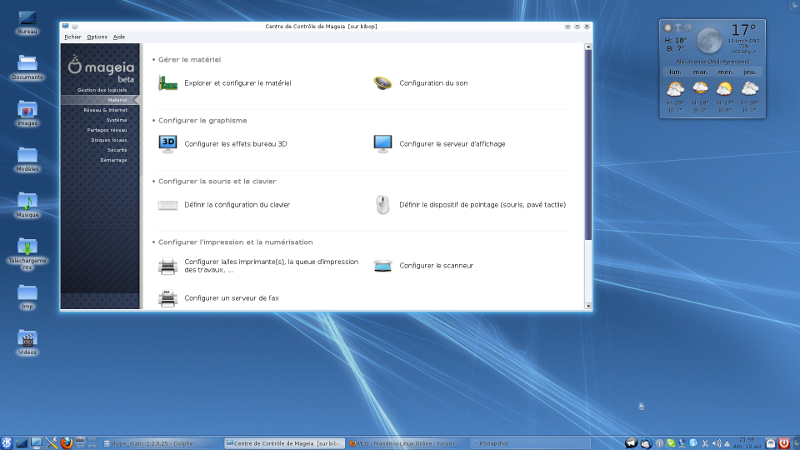Open the Bureau desktop icon

(27, 22)
